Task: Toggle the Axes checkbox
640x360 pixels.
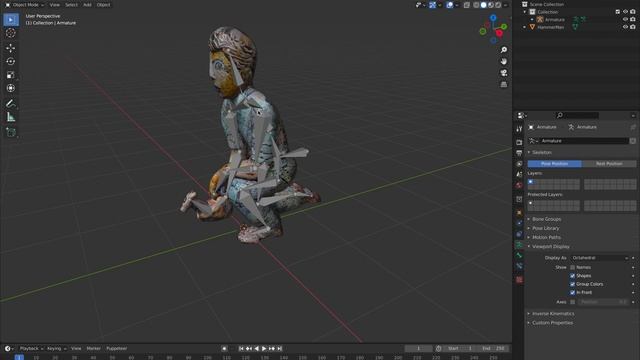Action: tap(572, 302)
